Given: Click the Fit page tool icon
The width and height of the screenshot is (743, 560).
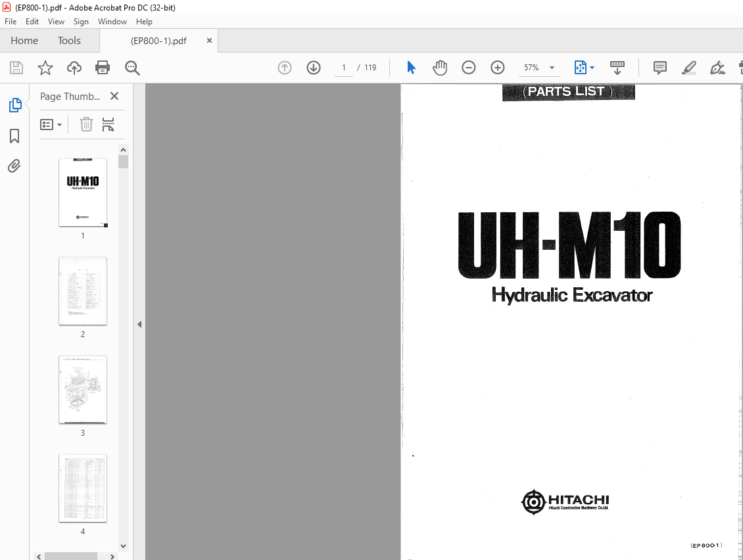Looking at the screenshot, I should pos(581,68).
